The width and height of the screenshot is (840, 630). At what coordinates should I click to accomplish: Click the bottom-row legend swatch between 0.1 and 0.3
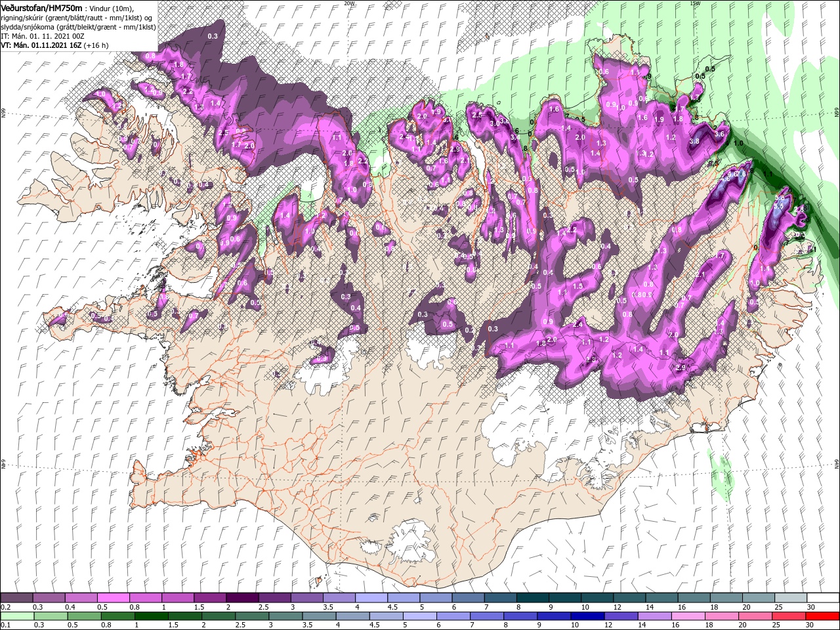coord(16,616)
